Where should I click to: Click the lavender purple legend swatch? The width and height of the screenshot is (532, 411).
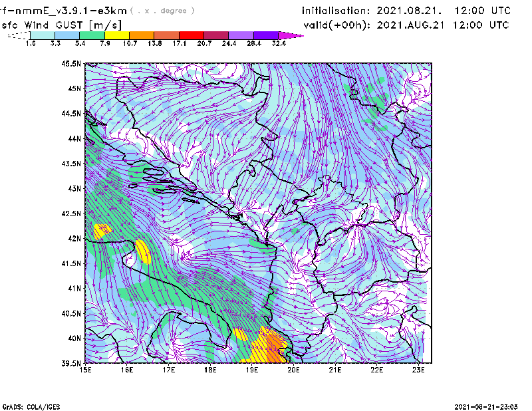click(241, 35)
